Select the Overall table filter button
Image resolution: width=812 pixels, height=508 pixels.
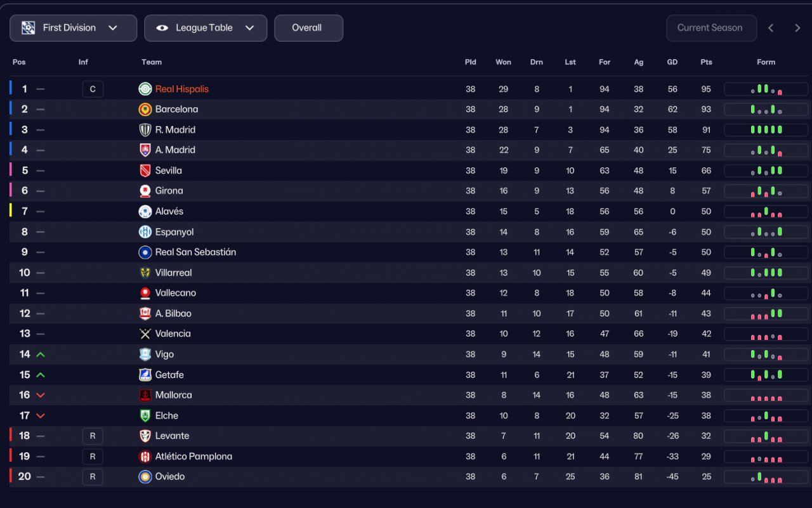pos(308,28)
